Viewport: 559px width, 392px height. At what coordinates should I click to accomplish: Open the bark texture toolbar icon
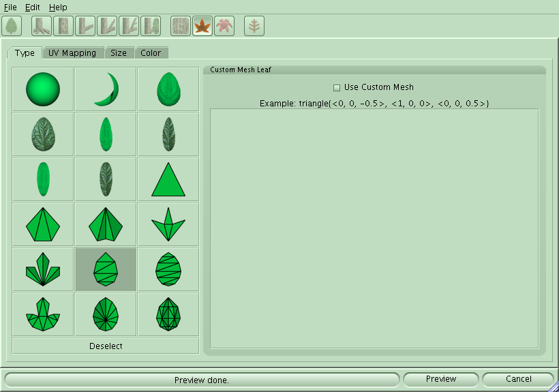[181, 26]
